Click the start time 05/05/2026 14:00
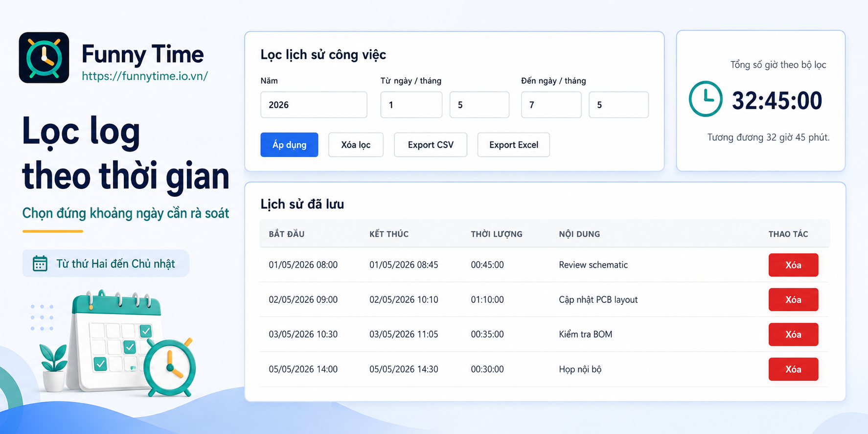Screen dimensions: 868x434 [303, 369]
